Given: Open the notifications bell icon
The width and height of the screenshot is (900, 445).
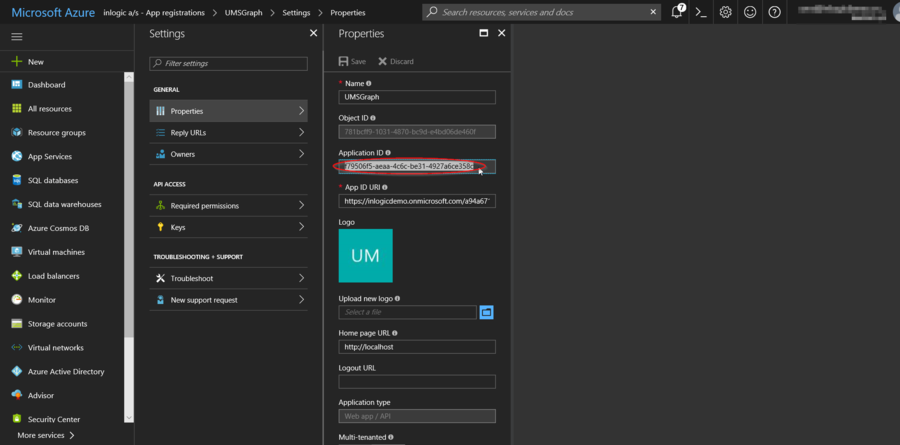Looking at the screenshot, I should pyautogui.click(x=677, y=13).
